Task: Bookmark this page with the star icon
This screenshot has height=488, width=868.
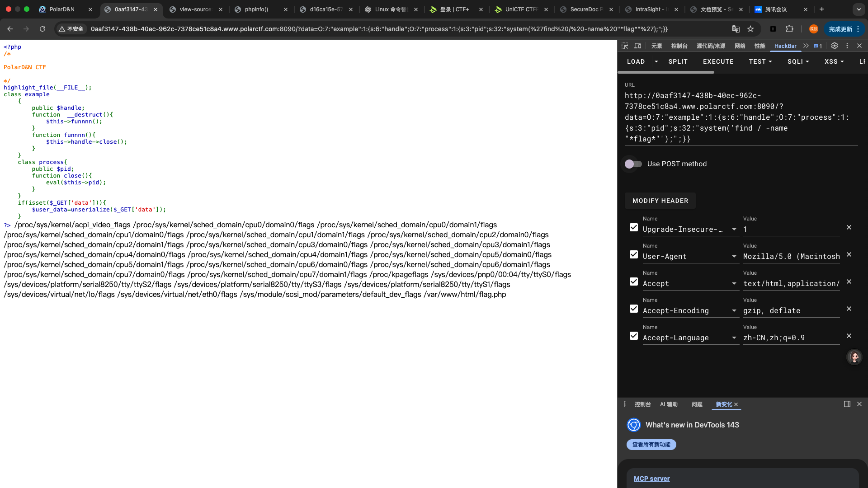Action: (750, 29)
